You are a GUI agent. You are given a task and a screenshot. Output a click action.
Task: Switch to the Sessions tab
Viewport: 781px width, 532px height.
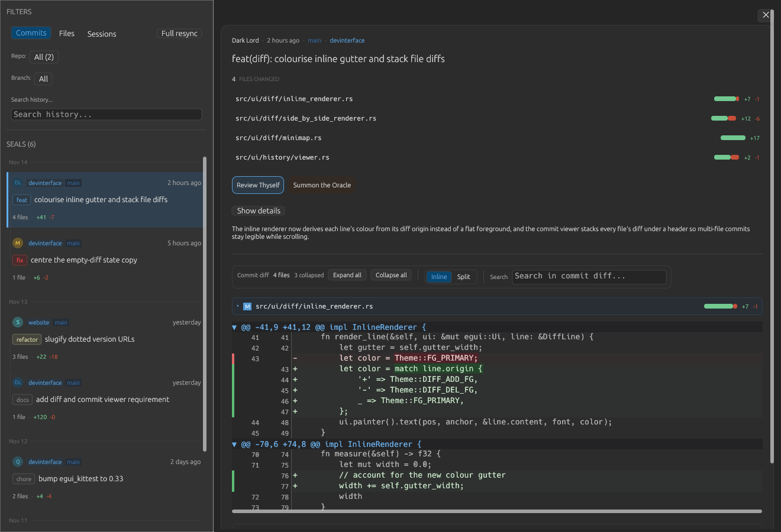(102, 34)
